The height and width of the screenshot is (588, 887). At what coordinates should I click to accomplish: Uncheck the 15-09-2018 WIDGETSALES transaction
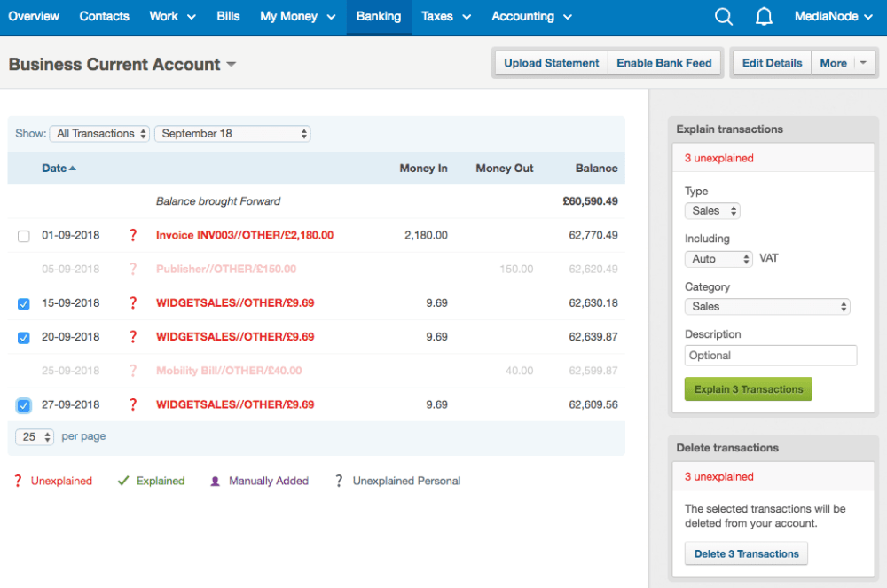click(22, 303)
